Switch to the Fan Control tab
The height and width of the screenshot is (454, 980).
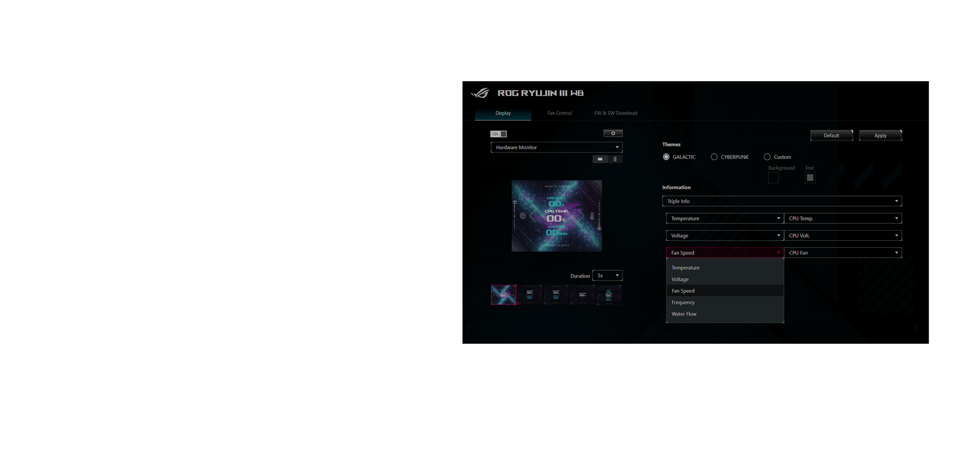click(x=559, y=113)
